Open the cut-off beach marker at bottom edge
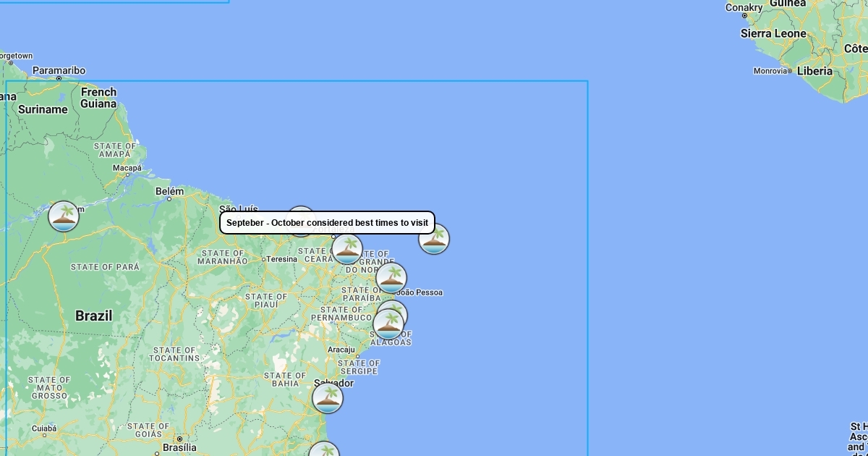Viewport: 868px width, 456px height. coord(324,450)
